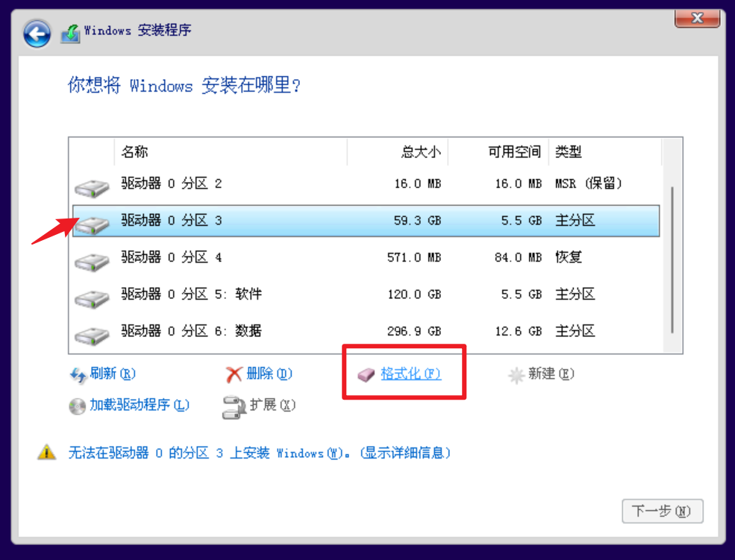The width and height of the screenshot is (735, 560).
Task: Click the red X delete icon
Action: point(234,374)
